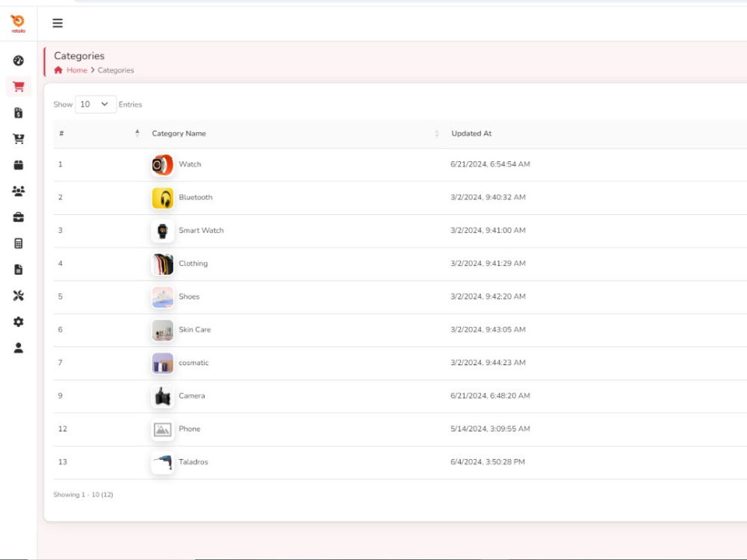747x560 pixels.
Task: Open the briefcase suppliers icon
Action: [x=19, y=217]
